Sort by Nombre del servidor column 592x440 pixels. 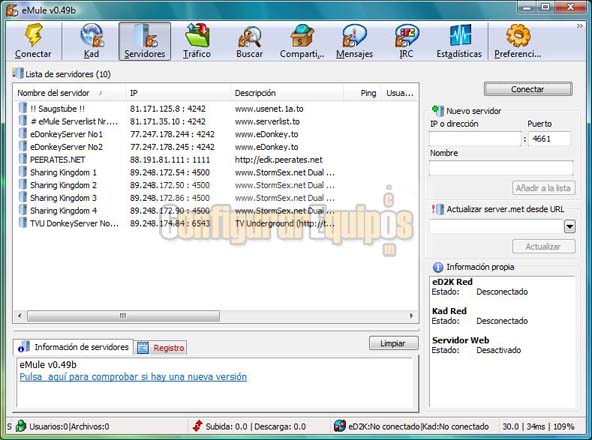point(70,93)
